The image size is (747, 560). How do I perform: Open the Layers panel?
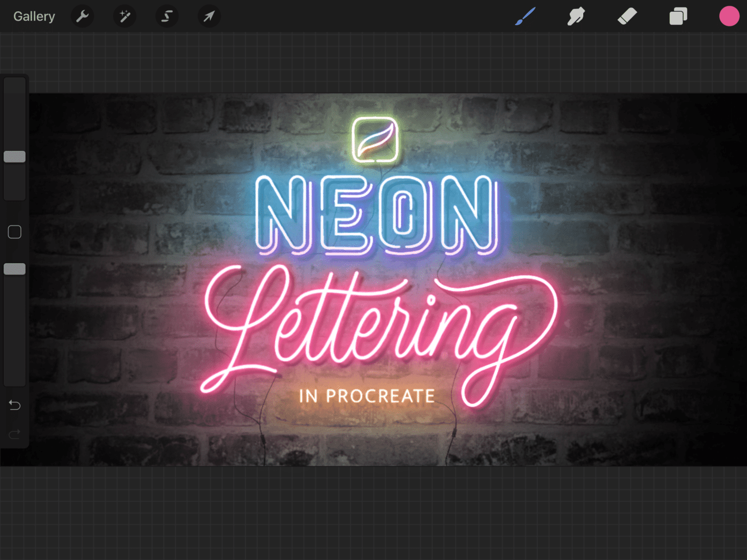pyautogui.click(x=678, y=17)
